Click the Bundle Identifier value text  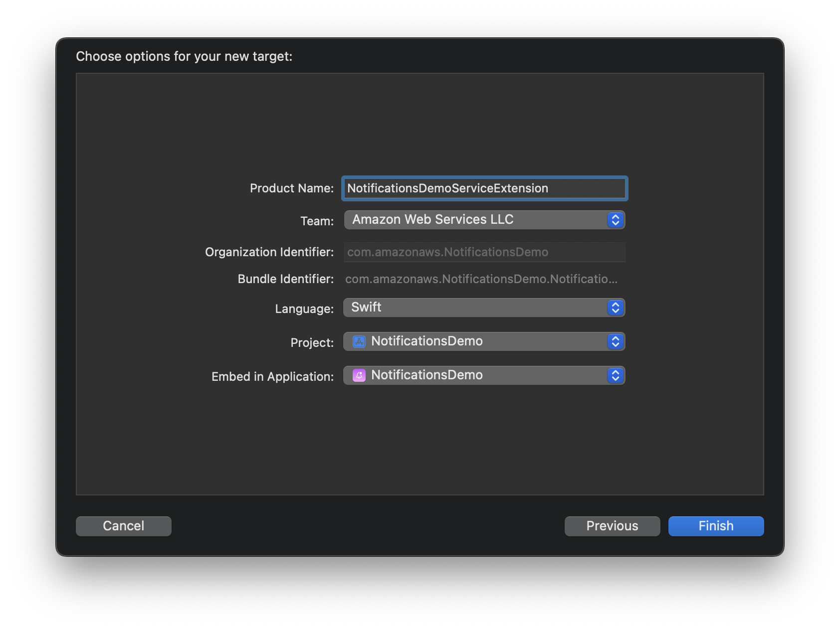click(x=481, y=279)
